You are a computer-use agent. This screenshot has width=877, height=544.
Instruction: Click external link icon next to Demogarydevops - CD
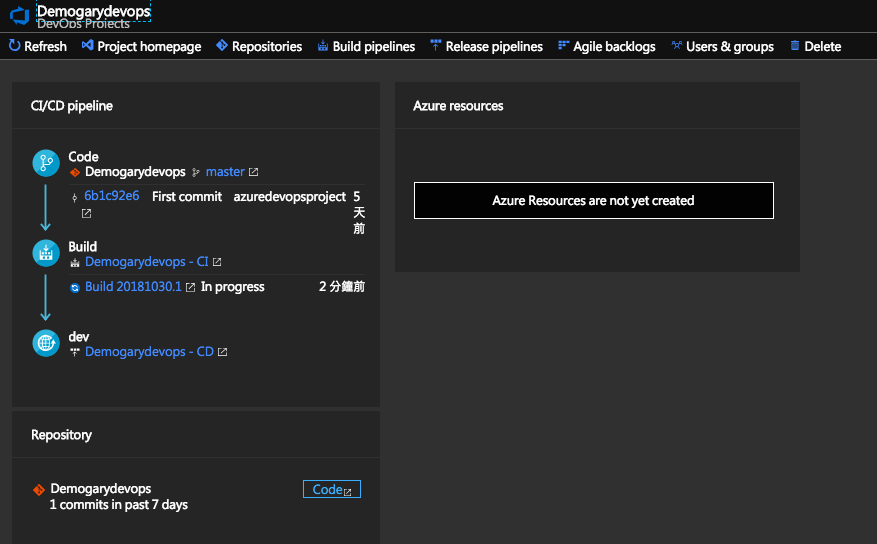click(223, 353)
